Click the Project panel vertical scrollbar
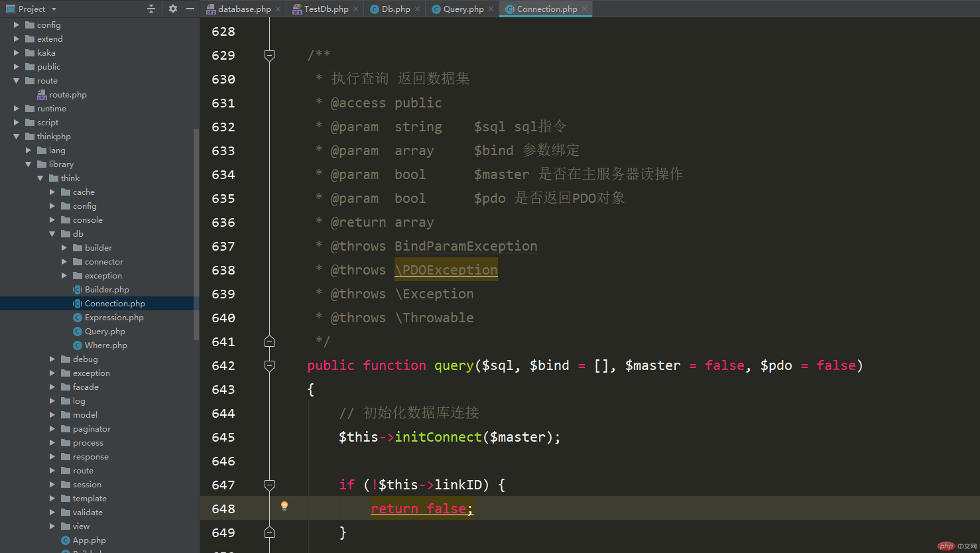980x553 pixels. 196,233
